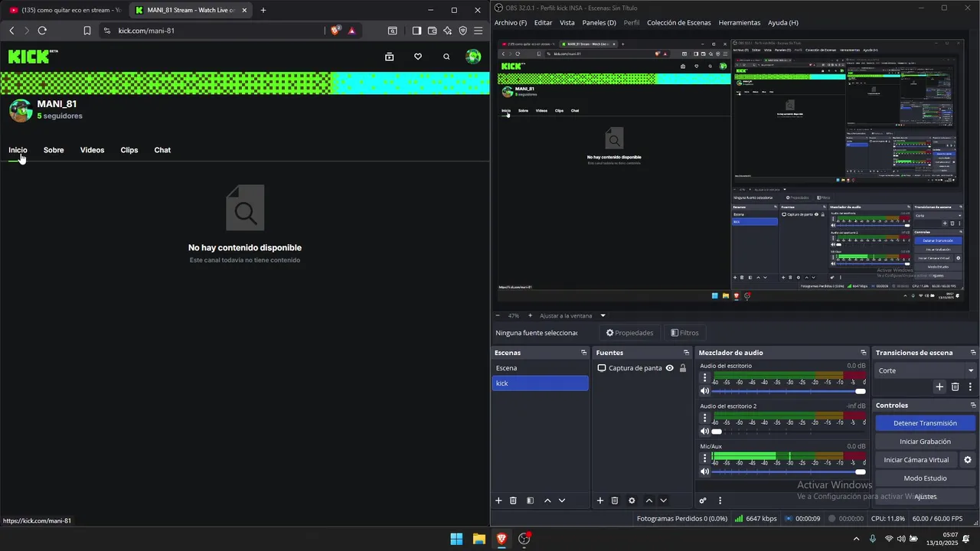
Task: Open the Editar menu in OBS
Action: click(543, 23)
